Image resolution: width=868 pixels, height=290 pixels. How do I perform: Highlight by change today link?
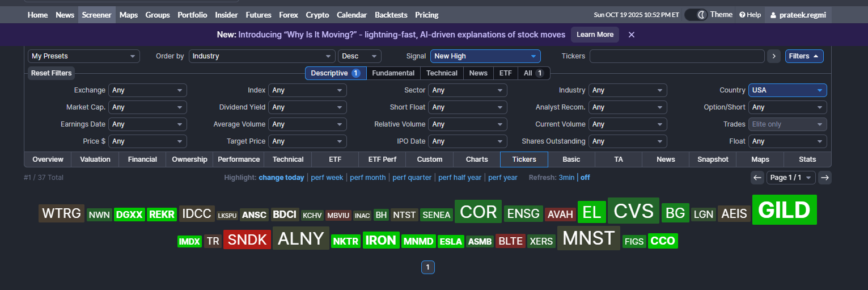281,178
